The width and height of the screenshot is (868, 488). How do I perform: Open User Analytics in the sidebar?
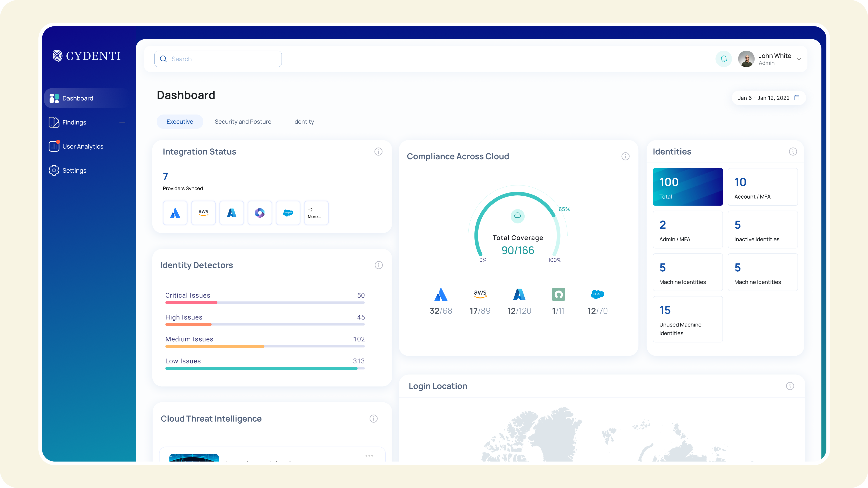(x=83, y=146)
